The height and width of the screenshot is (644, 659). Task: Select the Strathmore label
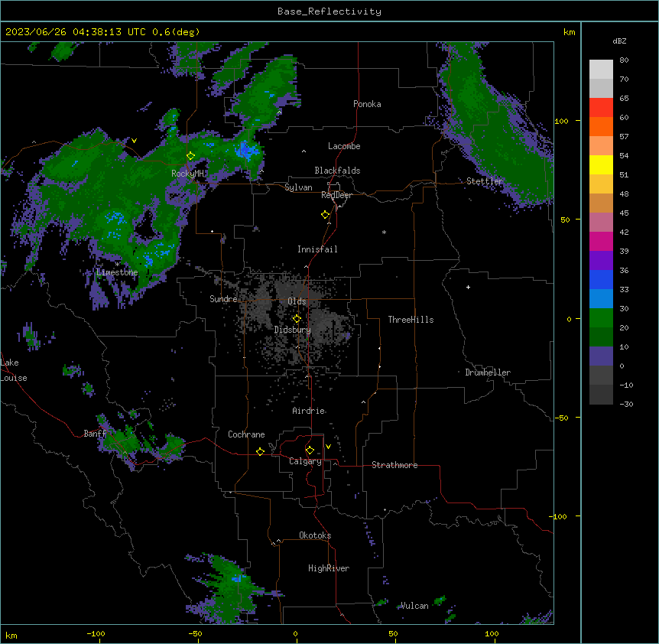coord(394,465)
